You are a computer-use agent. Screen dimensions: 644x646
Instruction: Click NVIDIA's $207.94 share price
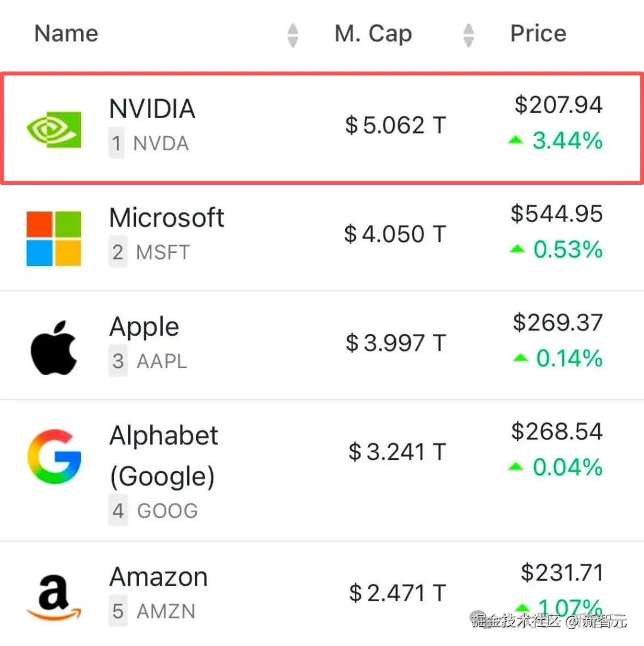tap(559, 105)
